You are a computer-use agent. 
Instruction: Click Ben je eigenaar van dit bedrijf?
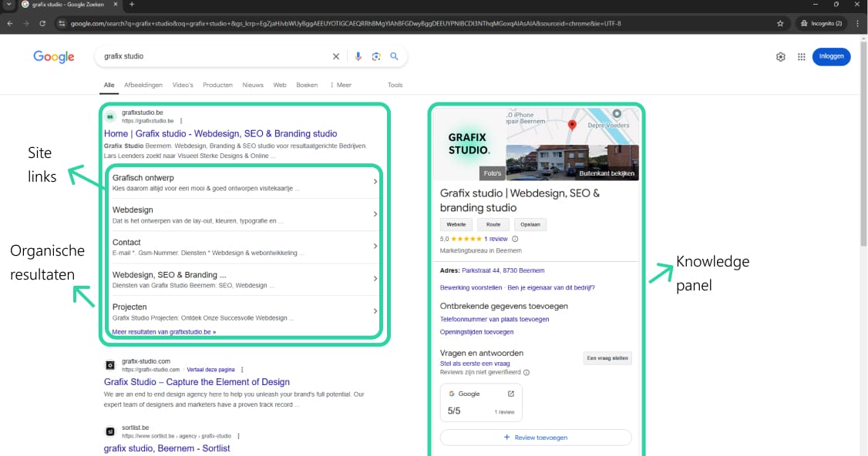point(551,288)
